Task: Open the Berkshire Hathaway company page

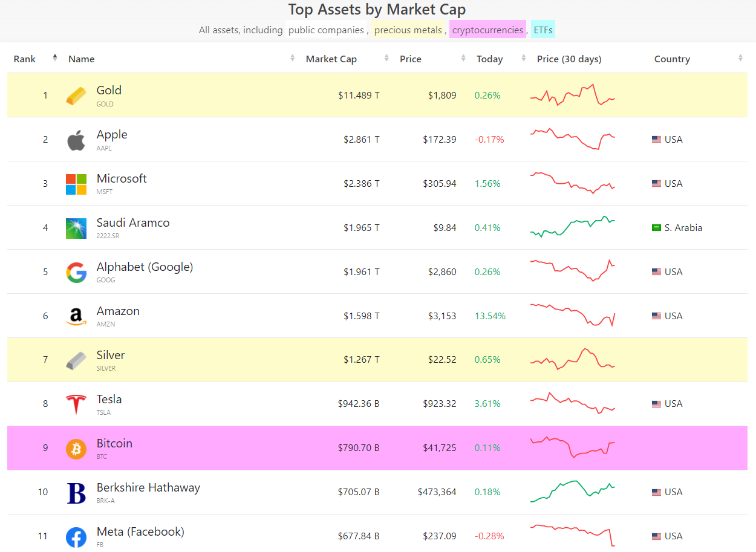Action: click(x=148, y=488)
